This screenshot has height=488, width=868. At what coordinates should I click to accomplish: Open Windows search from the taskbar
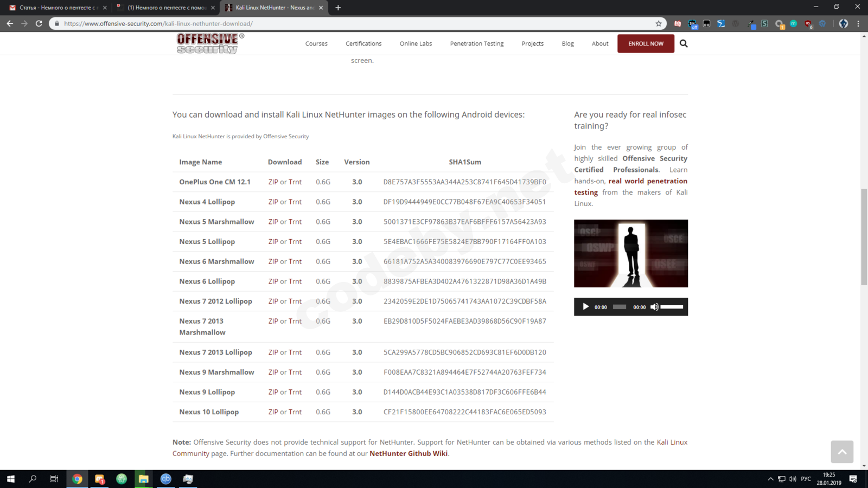point(33,479)
